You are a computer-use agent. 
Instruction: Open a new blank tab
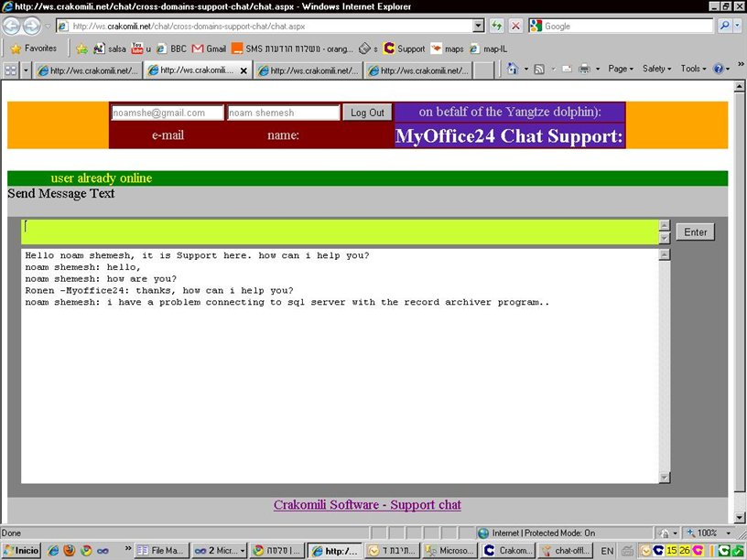point(484,70)
